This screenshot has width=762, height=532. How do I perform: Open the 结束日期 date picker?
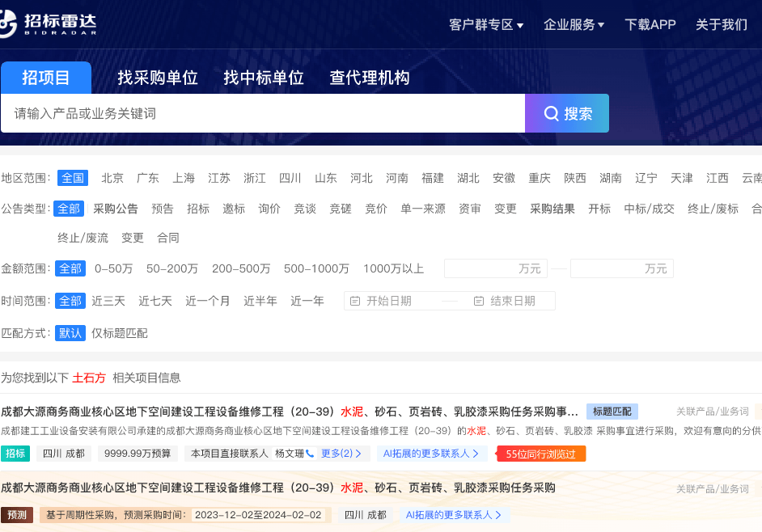pos(513,302)
